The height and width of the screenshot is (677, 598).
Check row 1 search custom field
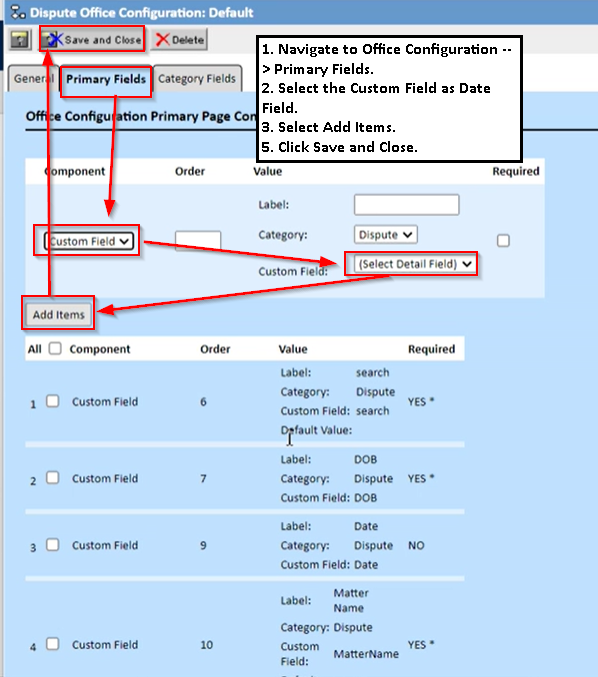pos(53,401)
